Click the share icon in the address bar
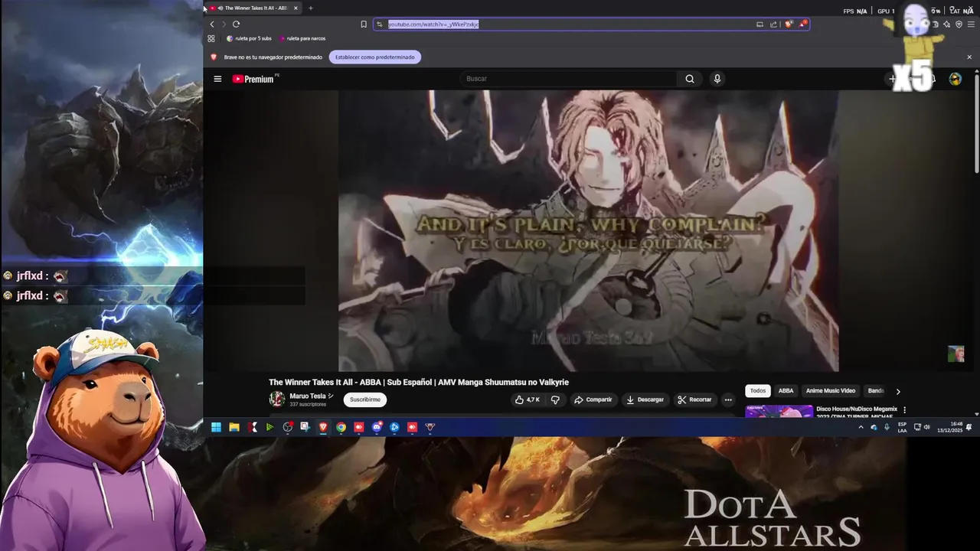The image size is (980, 551). coord(773,24)
